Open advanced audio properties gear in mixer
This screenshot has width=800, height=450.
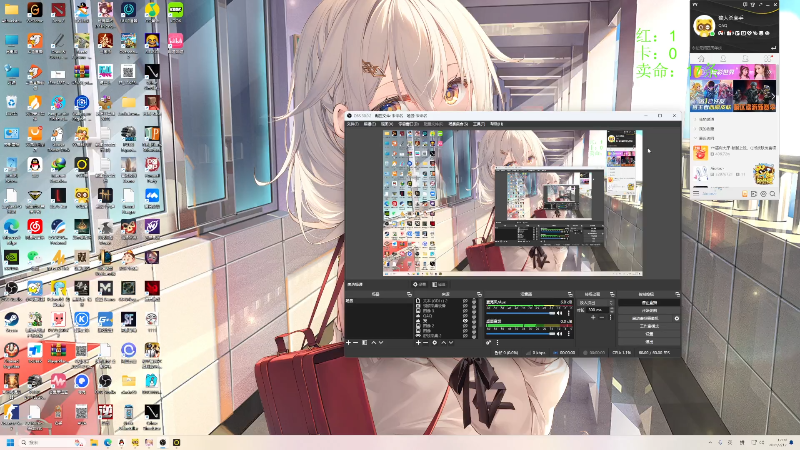coord(488,342)
